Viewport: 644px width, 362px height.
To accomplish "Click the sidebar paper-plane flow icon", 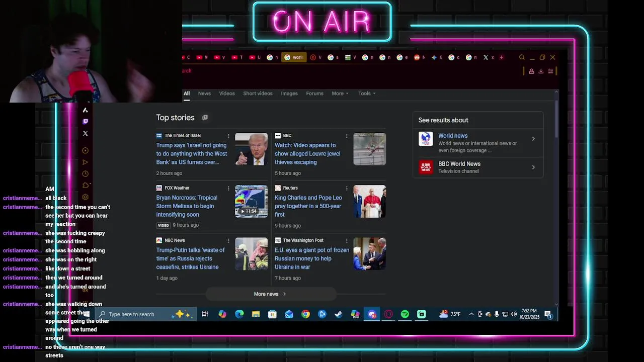I will (85, 162).
